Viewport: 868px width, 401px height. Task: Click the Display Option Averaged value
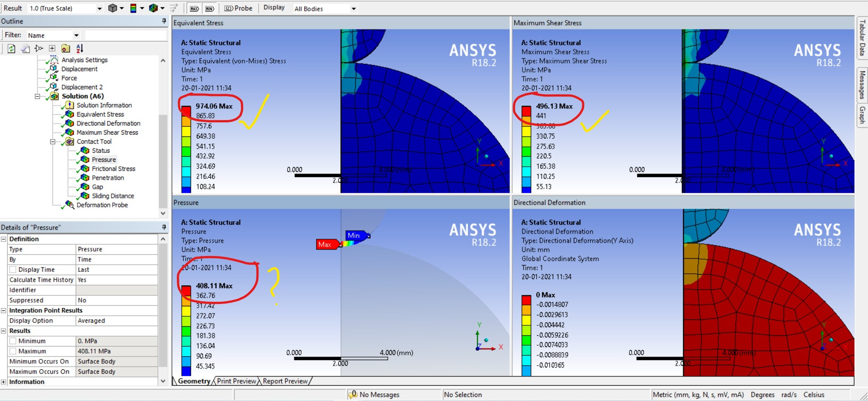[x=117, y=321]
